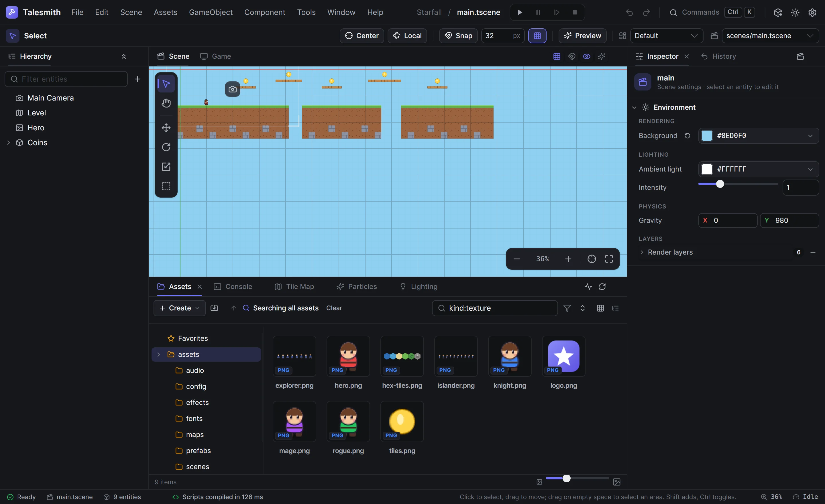Select the Rotate tool in scene toolbar
Screen dimensions: 825x504
tap(166, 147)
